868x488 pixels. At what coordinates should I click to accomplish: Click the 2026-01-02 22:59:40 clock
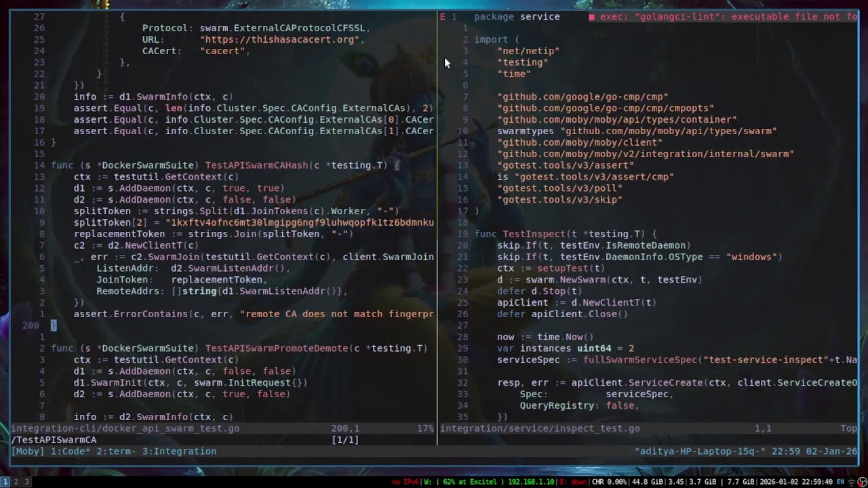click(x=796, y=482)
